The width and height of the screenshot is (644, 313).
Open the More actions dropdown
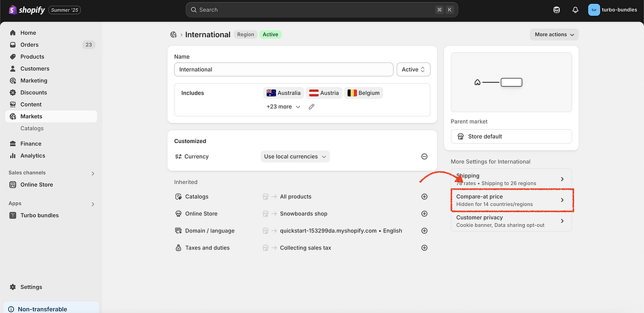554,35
